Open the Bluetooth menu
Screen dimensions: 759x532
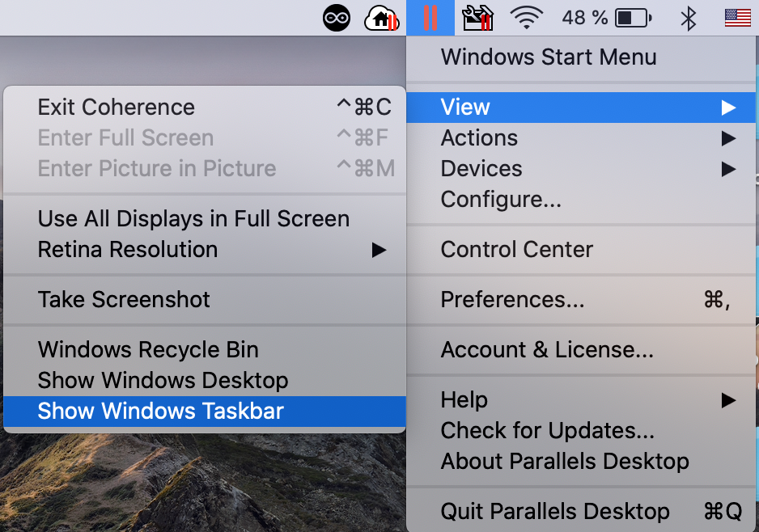coord(689,19)
